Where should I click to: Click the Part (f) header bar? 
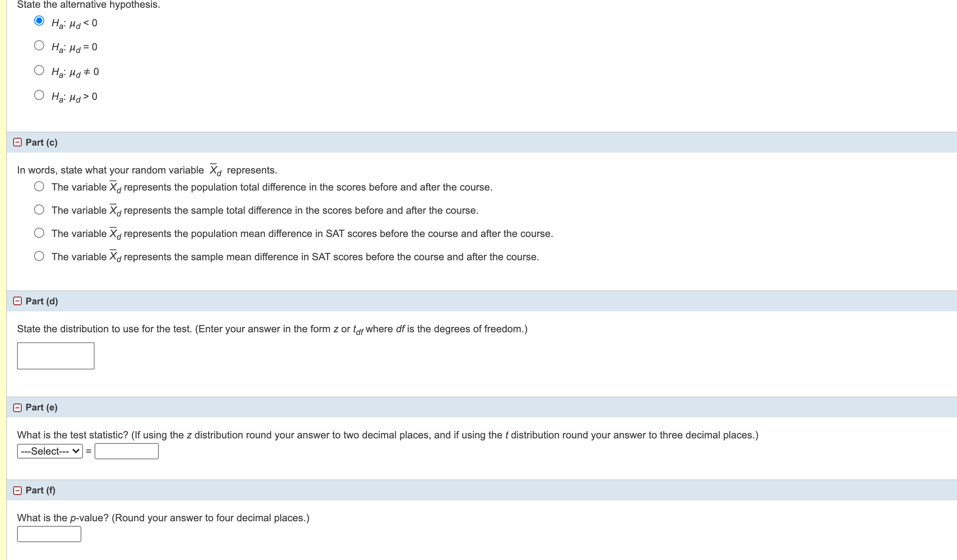(x=40, y=490)
